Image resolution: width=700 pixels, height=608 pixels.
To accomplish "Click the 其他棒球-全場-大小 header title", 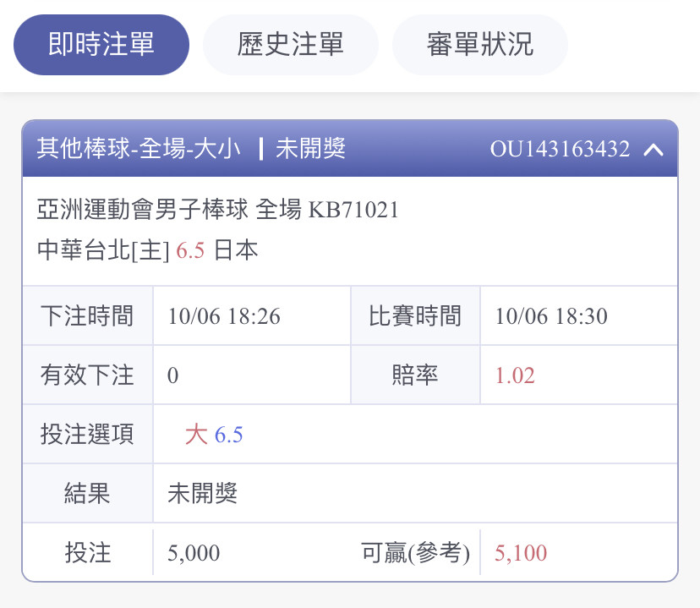I will click(x=139, y=149).
